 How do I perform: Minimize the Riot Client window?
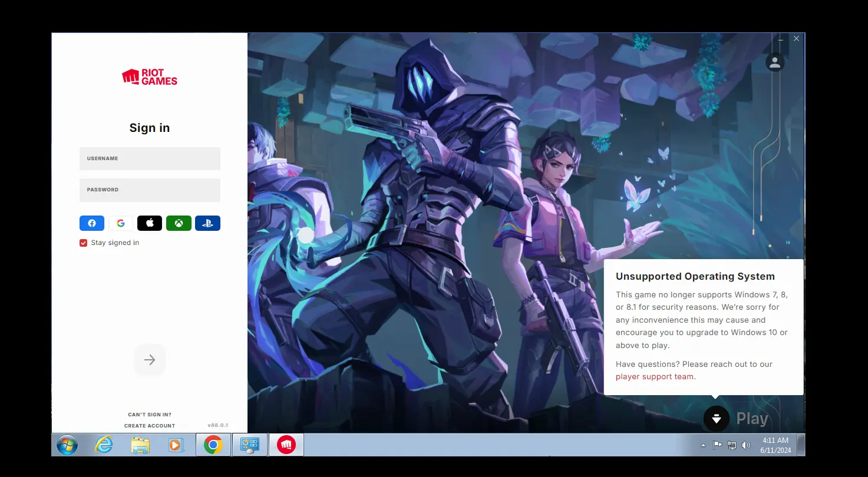pyautogui.click(x=780, y=39)
